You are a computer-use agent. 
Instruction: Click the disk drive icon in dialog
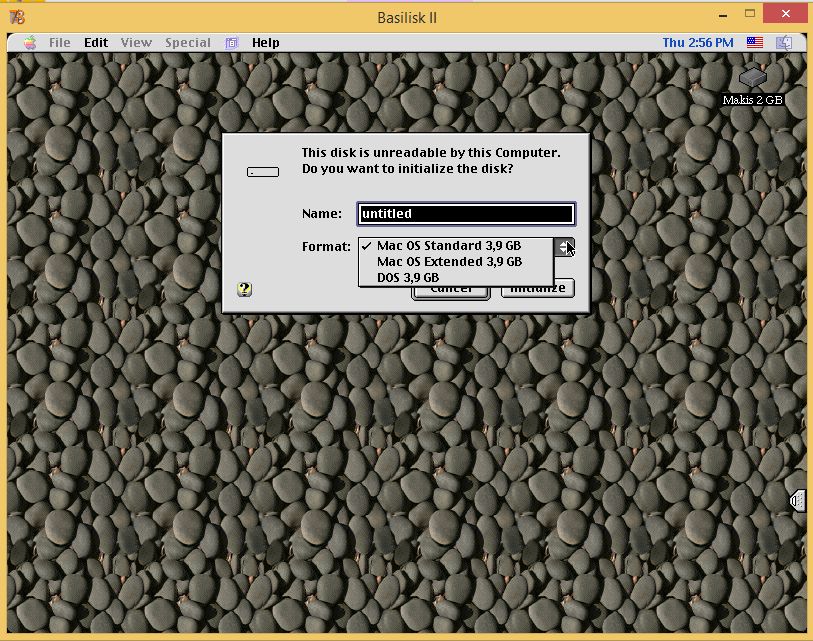click(x=262, y=172)
